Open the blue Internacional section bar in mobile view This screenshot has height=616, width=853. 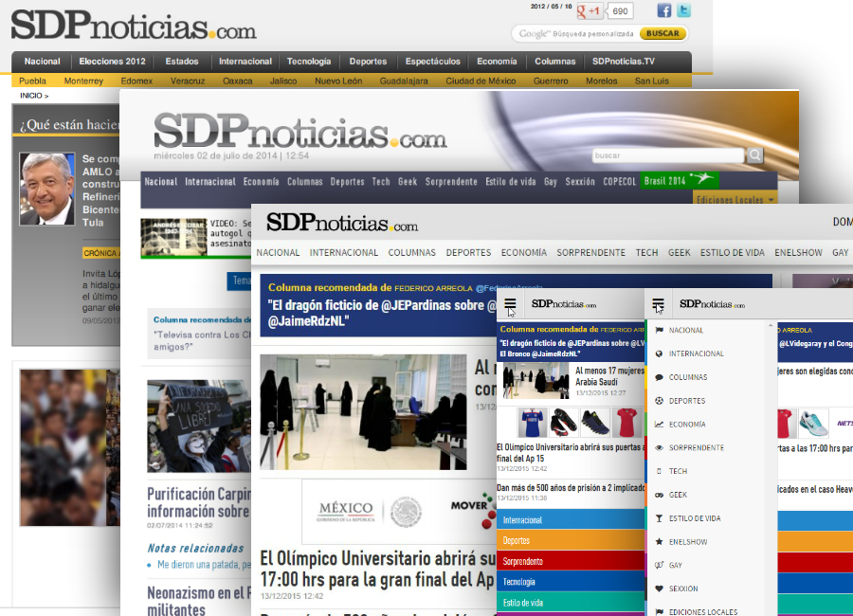pos(571,519)
